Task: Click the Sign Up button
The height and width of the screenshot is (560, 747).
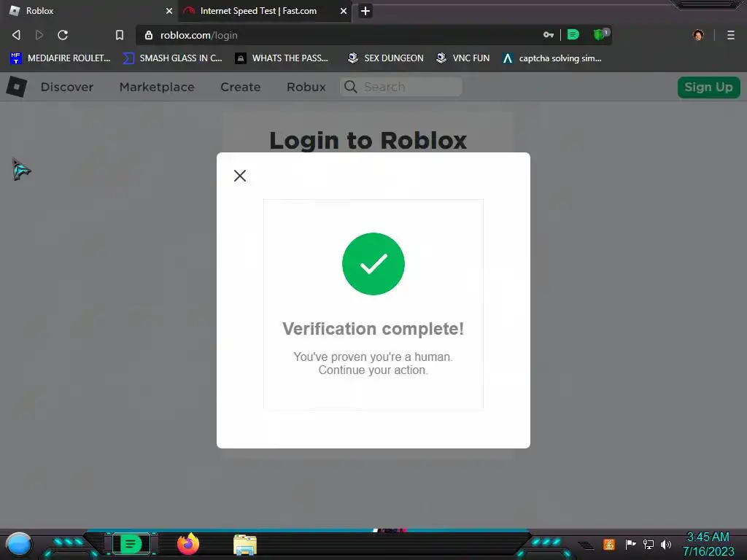Action: 708,87
